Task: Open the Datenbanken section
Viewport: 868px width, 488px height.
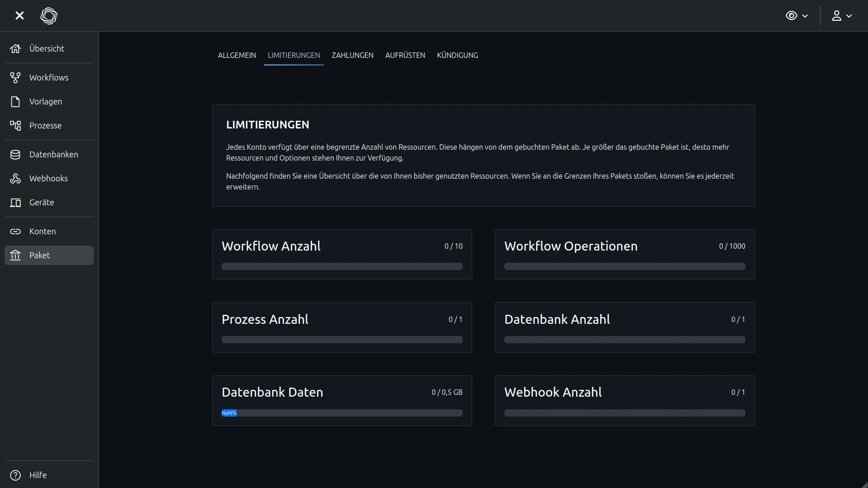Action: 53,154
